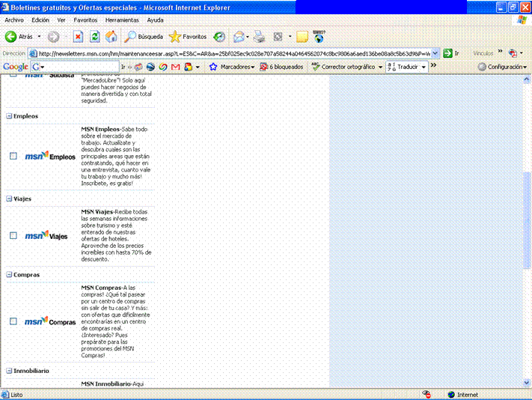Select the MSN Compras newsletter checkbox
The image size is (532, 400).
pos(13,321)
